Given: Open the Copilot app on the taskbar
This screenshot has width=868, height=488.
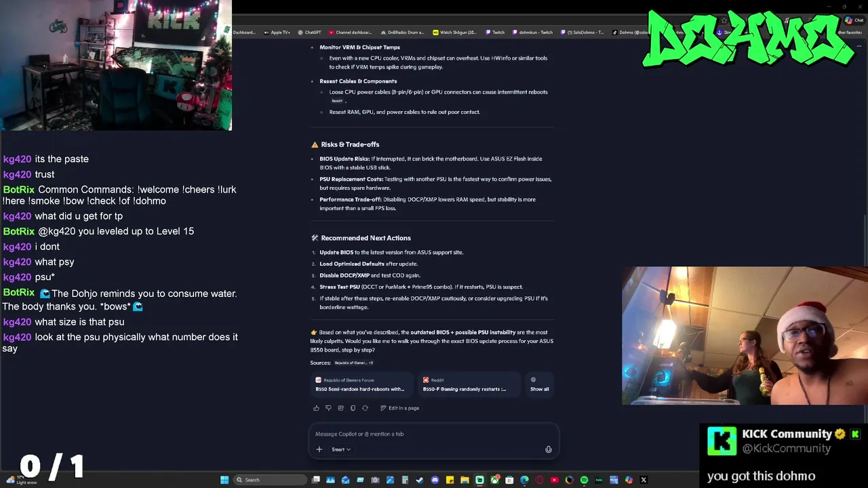Looking at the screenshot, I should tap(629, 480).
